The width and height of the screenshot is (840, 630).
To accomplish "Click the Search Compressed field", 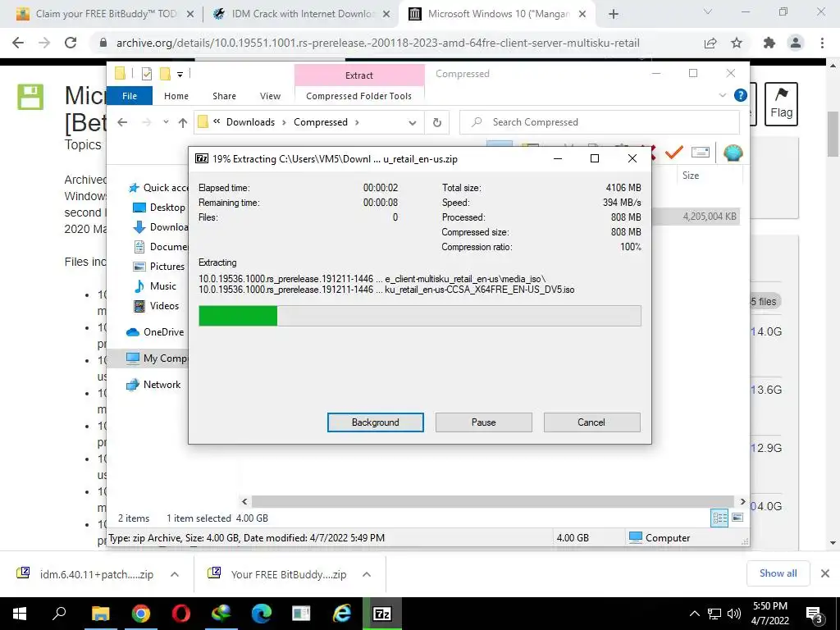I will pyautogui.click(x=600, y=122).
